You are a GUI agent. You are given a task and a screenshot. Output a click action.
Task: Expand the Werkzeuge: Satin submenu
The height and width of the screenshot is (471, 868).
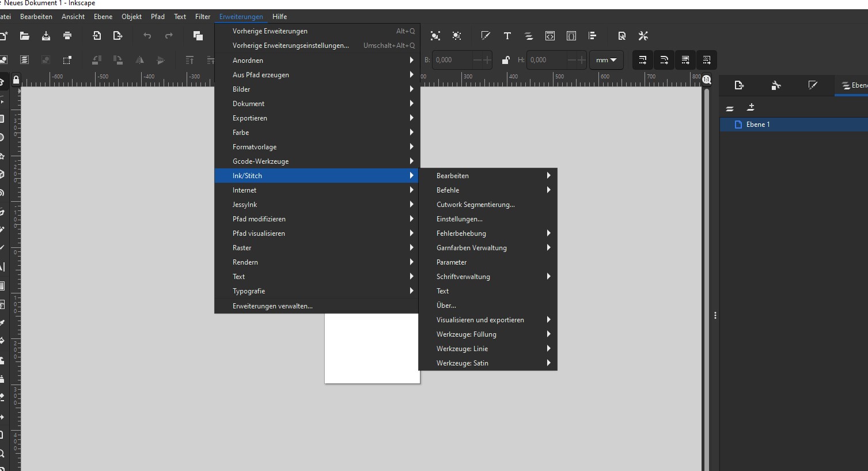click(463, 363)
